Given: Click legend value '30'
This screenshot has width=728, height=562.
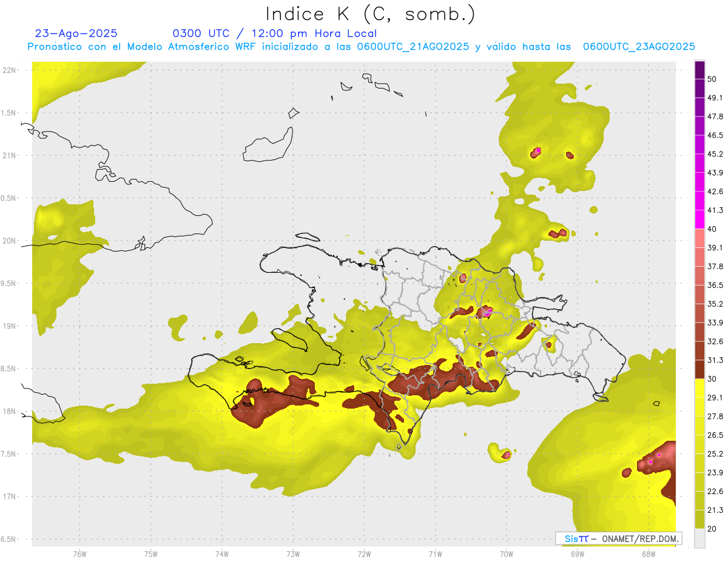Looking at the screenshot, I should [712, 379].
